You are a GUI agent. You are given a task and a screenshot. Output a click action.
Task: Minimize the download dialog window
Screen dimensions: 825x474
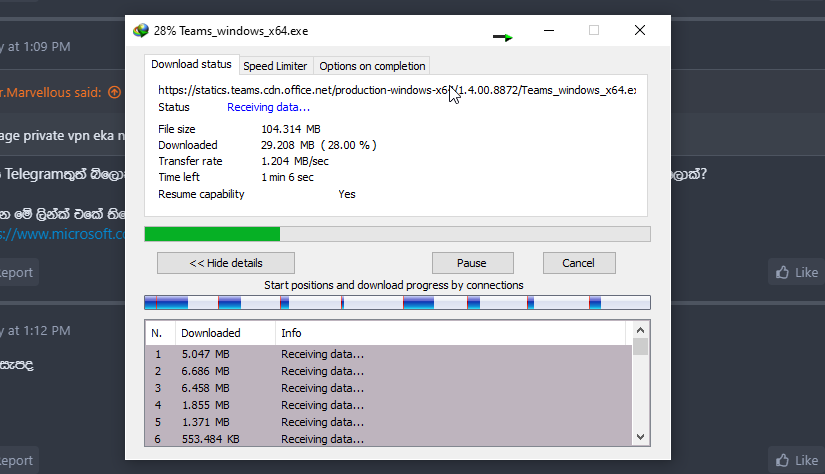[x=549, y=31]
